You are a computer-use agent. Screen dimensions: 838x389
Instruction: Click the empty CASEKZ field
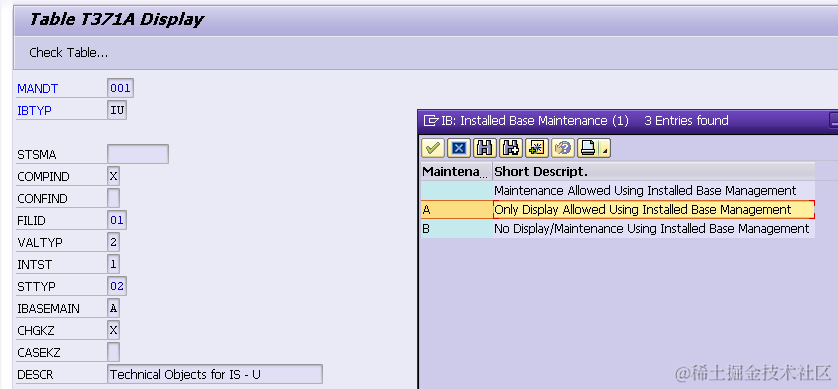point(113,352)
